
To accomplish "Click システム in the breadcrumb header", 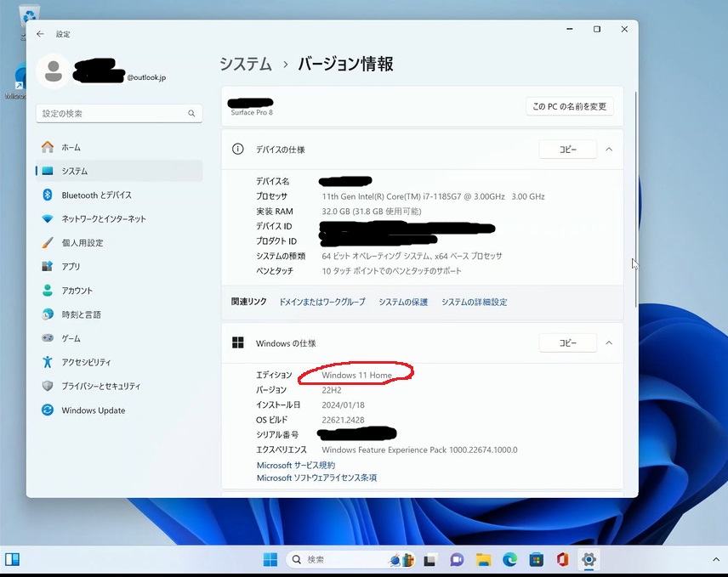I will tap(246, 64).
